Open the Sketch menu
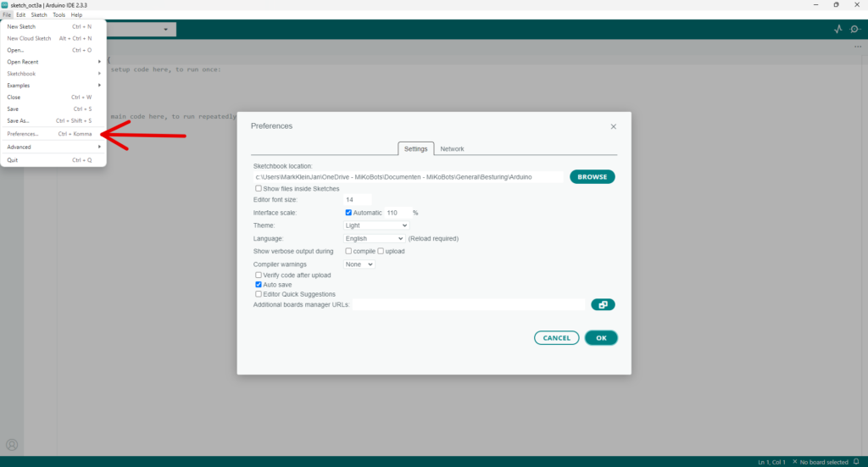Image resolution: width=868 pixels, height=467 pixels. 39,15
